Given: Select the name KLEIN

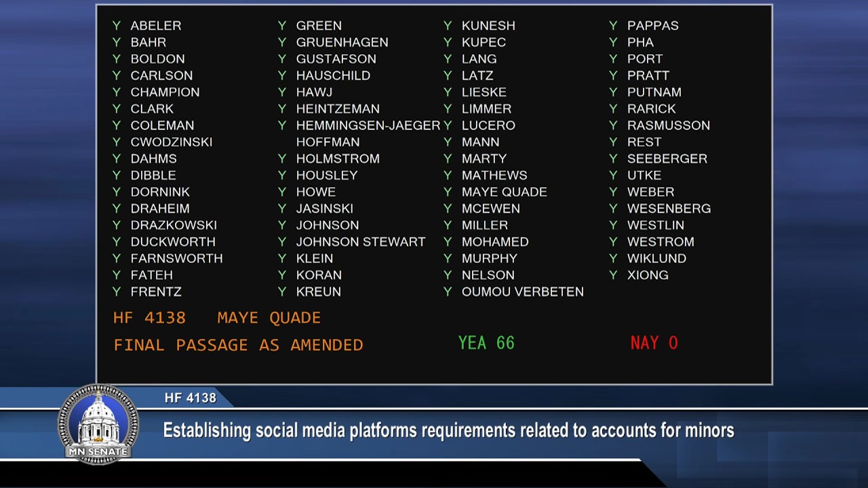Looking at the screenshot, I should [x=315, y=258].
